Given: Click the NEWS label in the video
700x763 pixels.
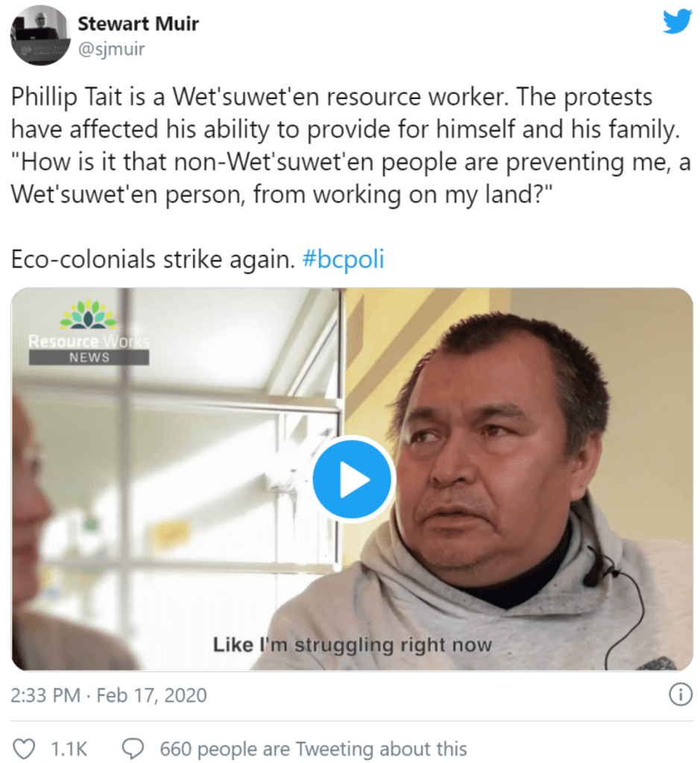Looking at the screenshot, I should pyautogui.click(x=89, y=358).
